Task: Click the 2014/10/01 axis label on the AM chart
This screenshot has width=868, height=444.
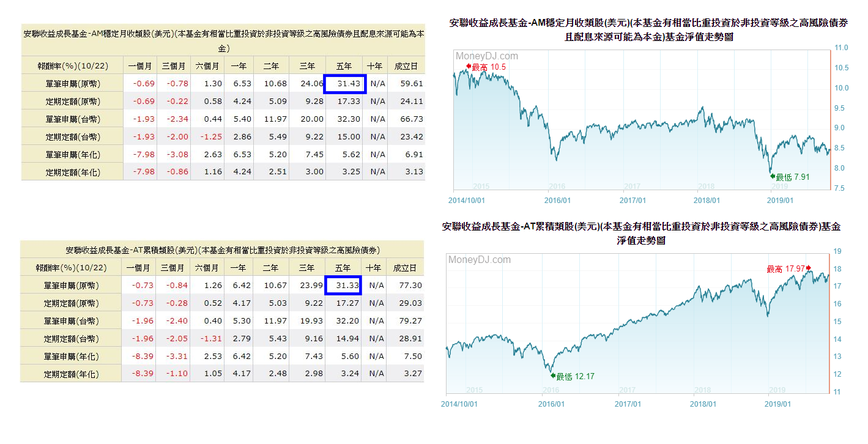Action: coord(465,200)
